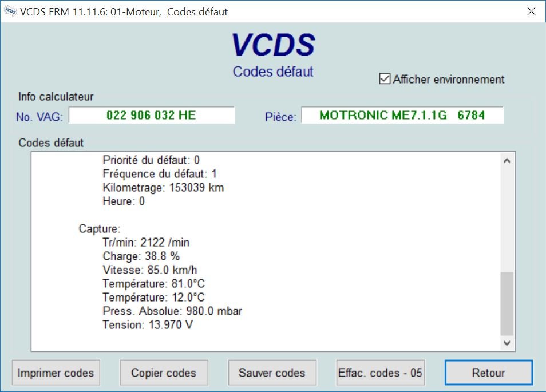
Task: Click the VCDS app icon in title bar
Action: (10, 11)
